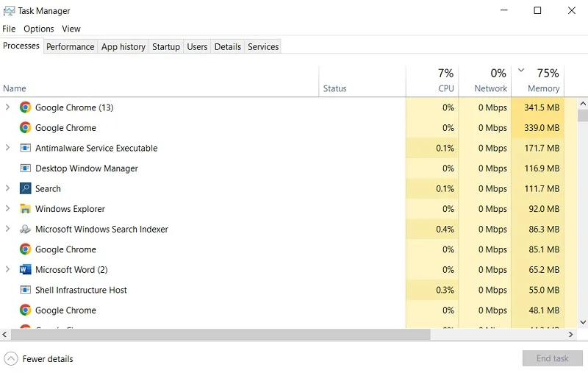This screenshot has height=373, width=588.
Task: Click Chrome icon in 48.1 MB row
Action: (25, 310)
